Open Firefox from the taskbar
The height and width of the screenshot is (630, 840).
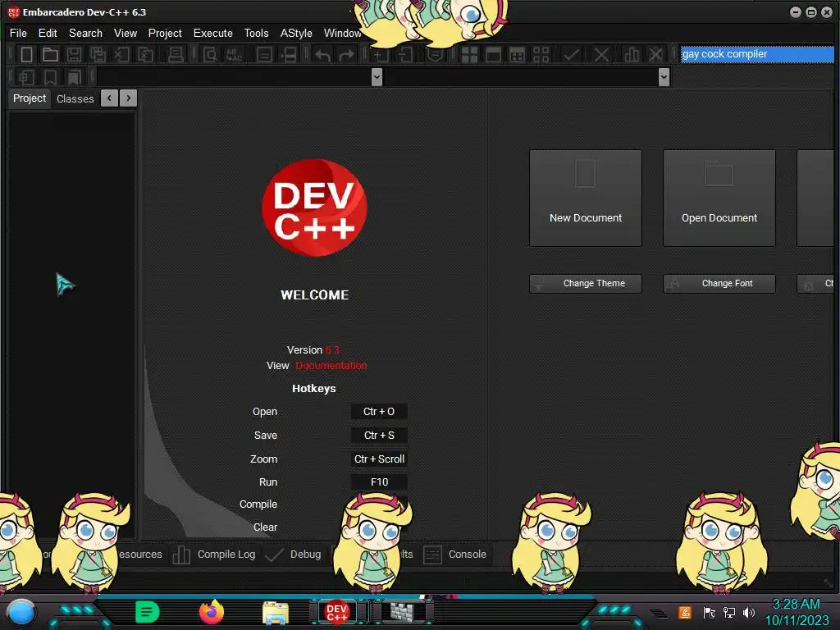pos(212,612)
